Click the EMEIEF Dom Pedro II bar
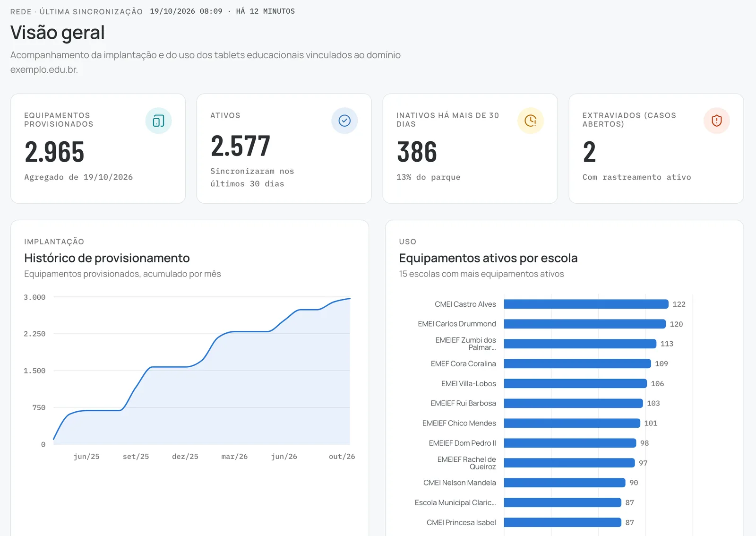The image size is (756, 536). pos(570,443)
